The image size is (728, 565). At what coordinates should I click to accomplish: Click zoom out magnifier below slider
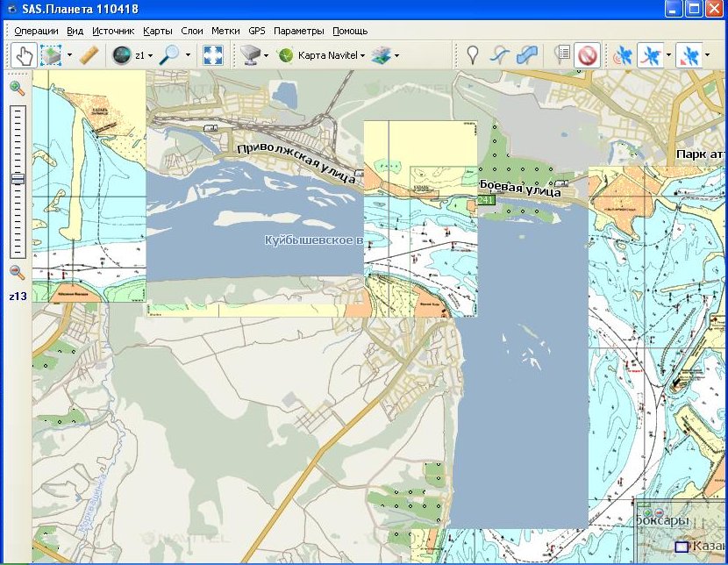click(17, 273)
